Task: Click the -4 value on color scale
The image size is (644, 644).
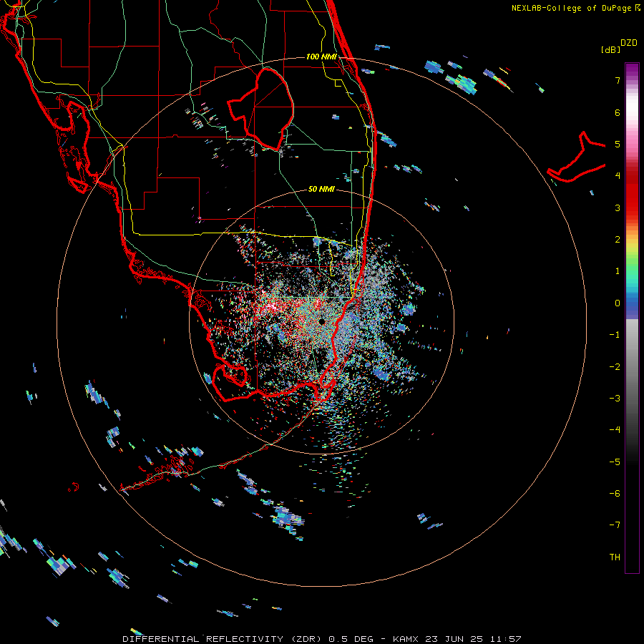Action: pos(615,429)
